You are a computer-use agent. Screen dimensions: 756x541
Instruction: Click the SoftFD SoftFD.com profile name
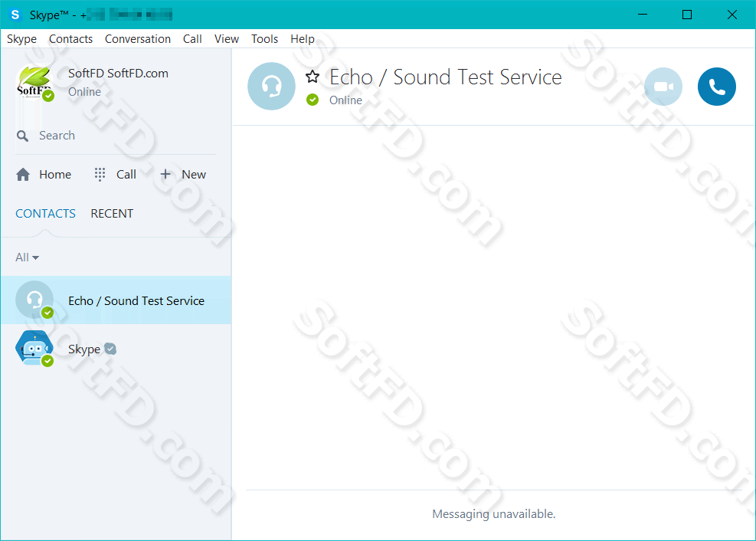118,74
